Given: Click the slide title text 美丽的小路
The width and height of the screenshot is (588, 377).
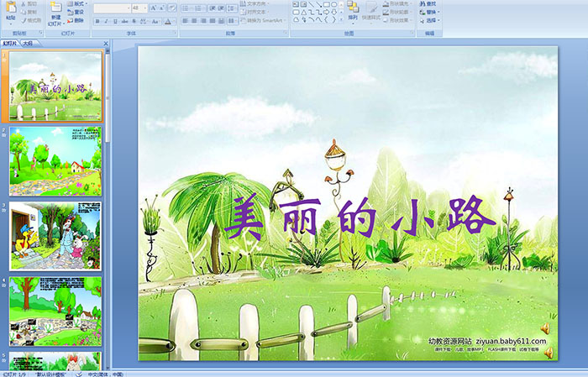Looking at the screenshot, I should pos(360,217).
